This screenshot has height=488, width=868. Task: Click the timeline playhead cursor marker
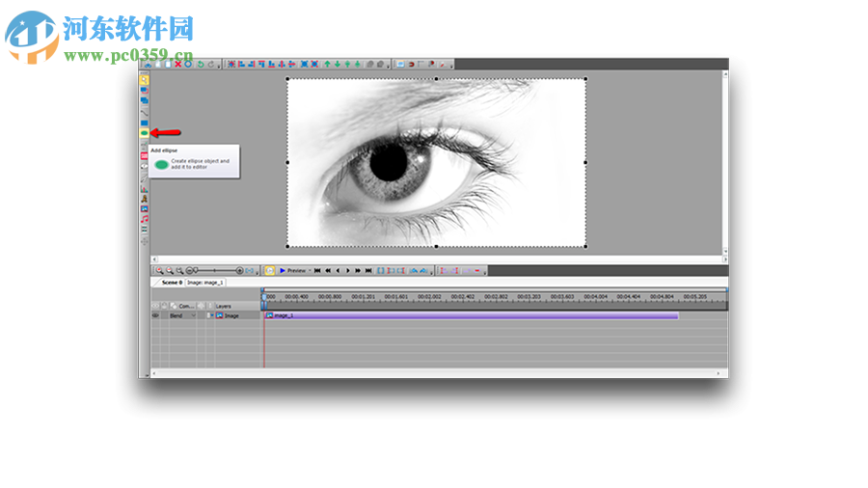(264, 297)
